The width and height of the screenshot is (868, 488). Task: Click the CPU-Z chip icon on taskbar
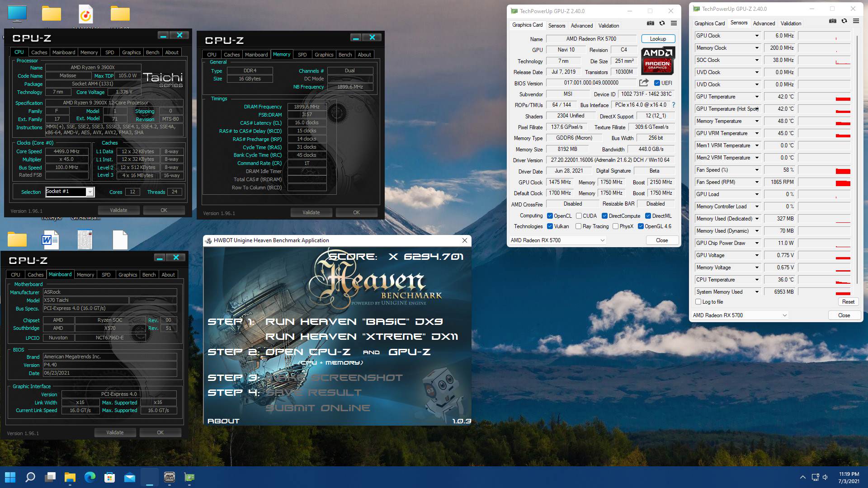170,477
